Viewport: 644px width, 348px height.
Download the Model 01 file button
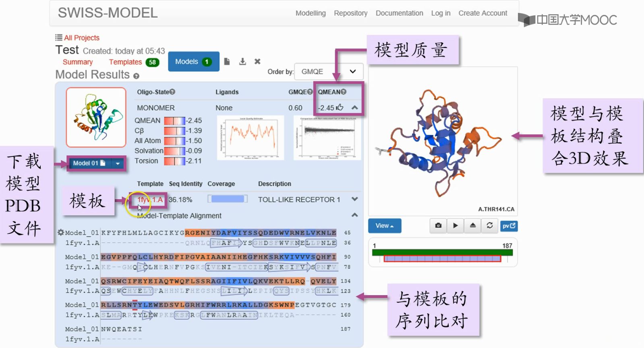(x=89, y=163)
